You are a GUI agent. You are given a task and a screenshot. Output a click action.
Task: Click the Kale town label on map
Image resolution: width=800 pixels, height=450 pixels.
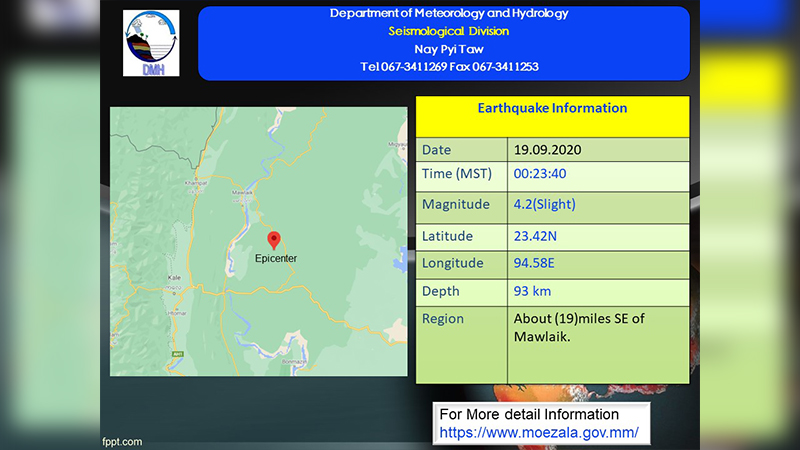point(174,278)
